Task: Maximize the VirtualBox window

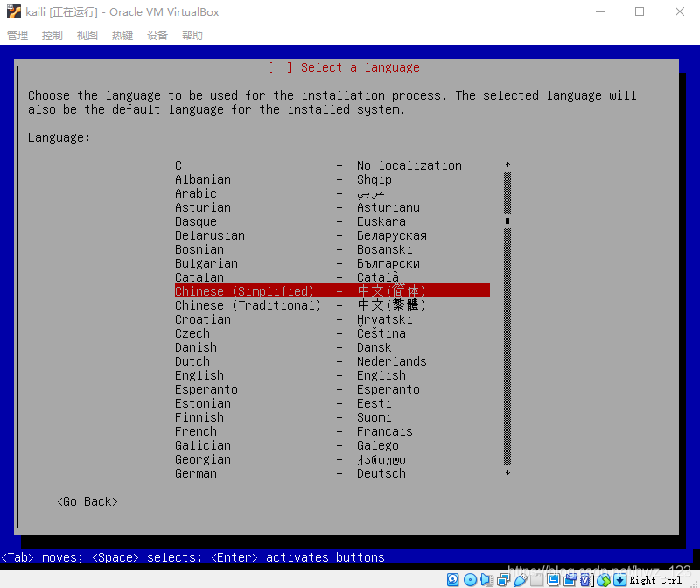Action: point(640,11)
